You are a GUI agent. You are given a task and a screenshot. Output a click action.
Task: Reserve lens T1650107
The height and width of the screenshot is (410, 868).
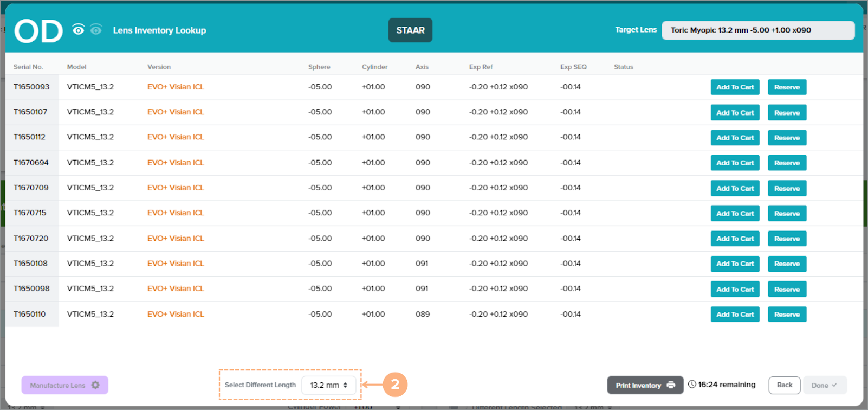pos(787,113)
